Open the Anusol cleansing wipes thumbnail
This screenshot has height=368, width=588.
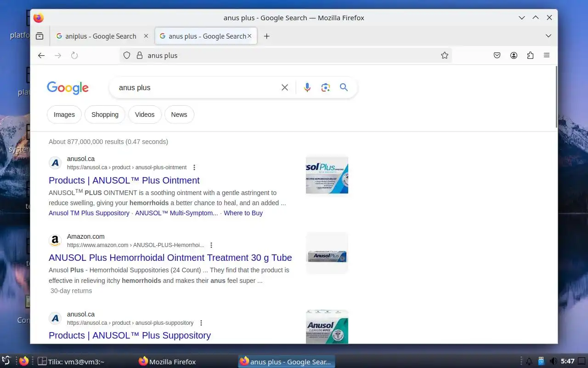pos(327,327)
